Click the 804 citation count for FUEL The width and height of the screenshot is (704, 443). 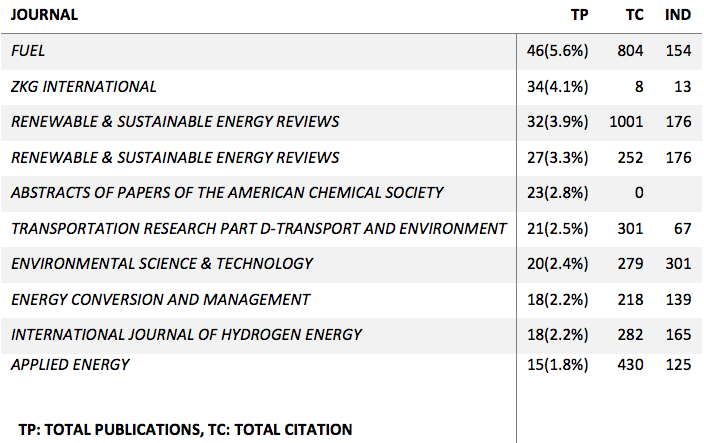click(630, 51)
